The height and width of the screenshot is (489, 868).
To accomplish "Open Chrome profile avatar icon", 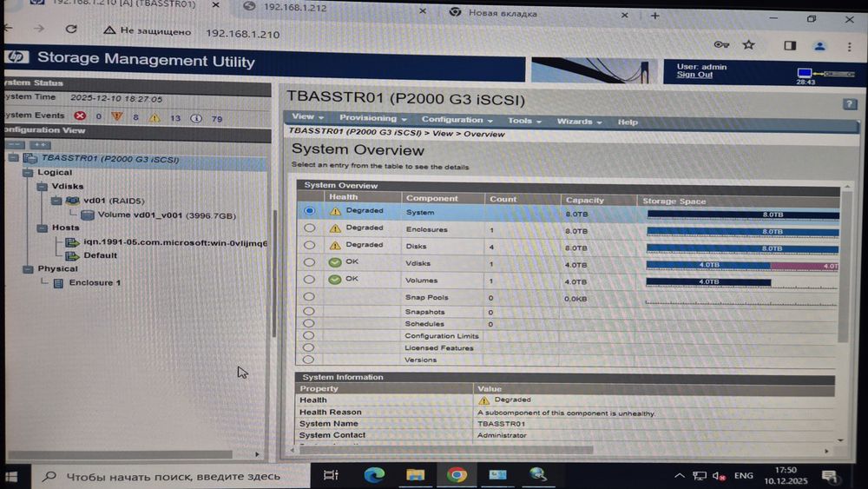I will 820,46.
